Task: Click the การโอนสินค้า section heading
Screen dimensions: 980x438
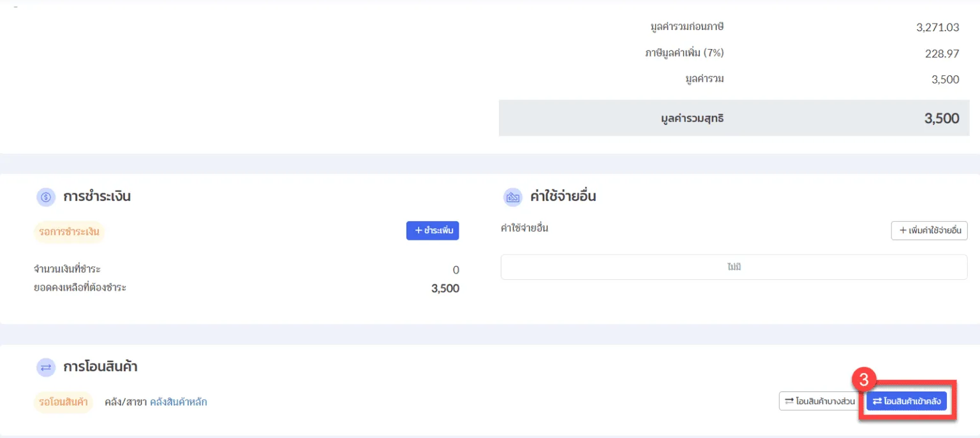Action: tap(100, 367)
